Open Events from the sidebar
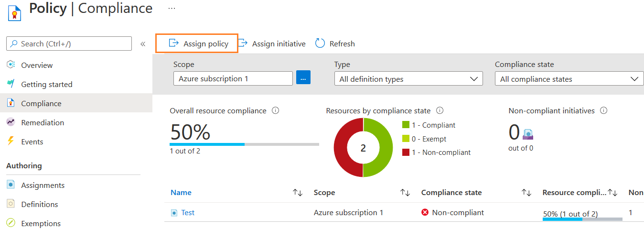 click(x=32, y=142)
